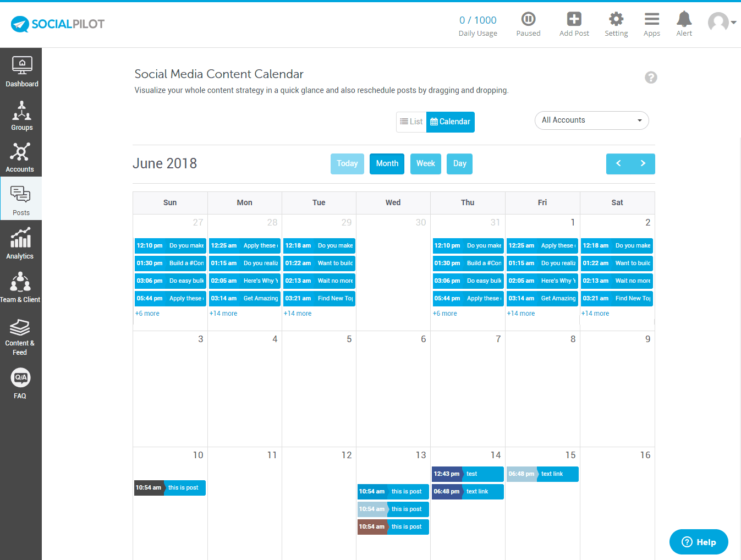Open 01:15 am Do you realize post Friday 1
The height and width of the screenshot is (560, 741).
542,263
